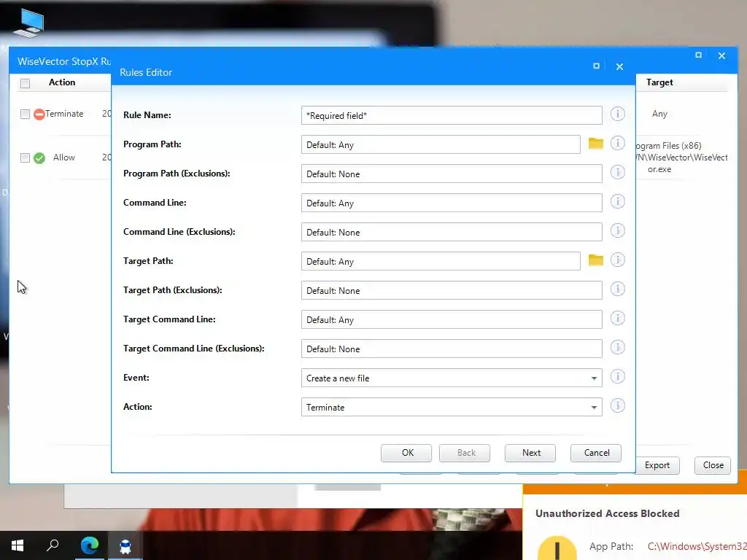Click the Program Path info icon
This screenshot has height=560, width=747.
[617, 143]
